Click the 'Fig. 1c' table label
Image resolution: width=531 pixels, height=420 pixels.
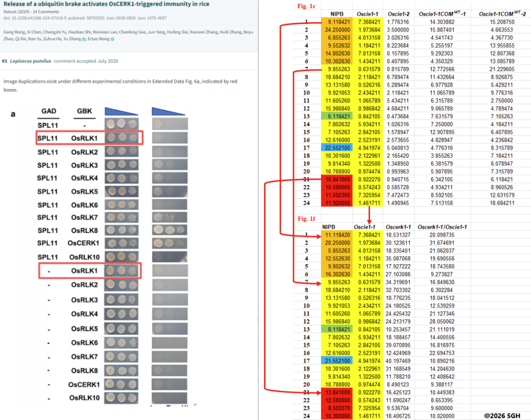pos(306,6)
